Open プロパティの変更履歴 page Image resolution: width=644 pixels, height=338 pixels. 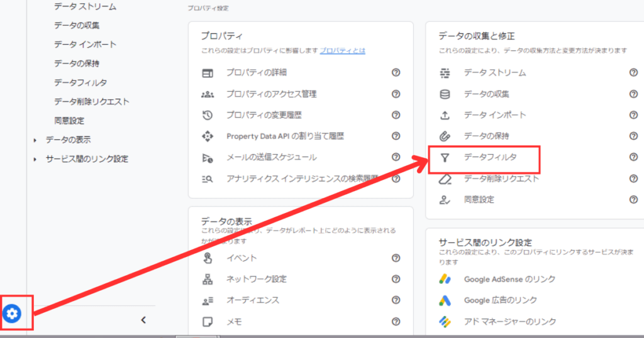tap(264, 115)
